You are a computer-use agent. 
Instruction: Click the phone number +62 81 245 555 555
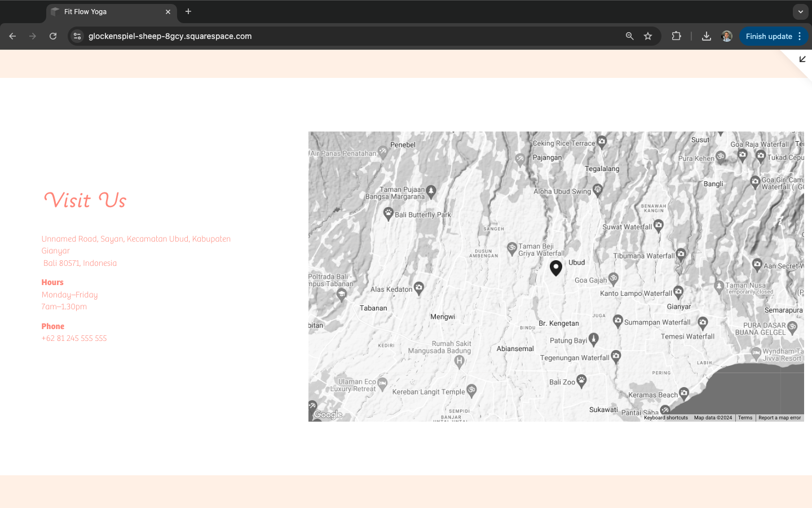(74, 338)
